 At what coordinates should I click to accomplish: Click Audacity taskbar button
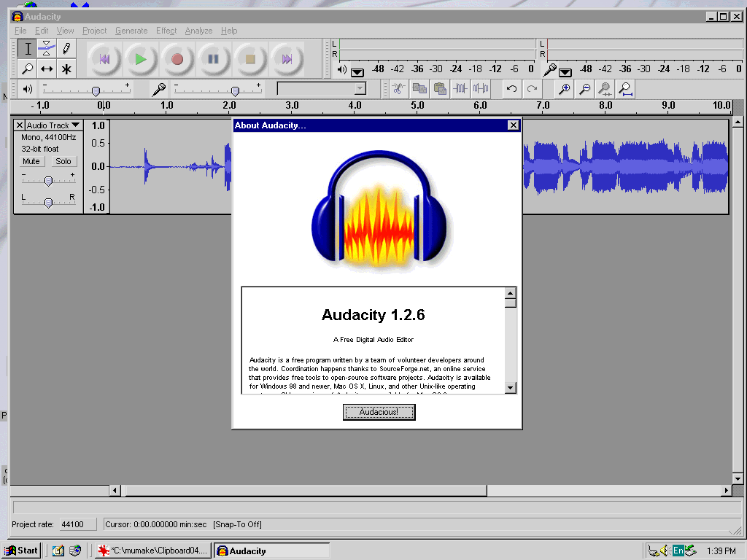(x=271, y=551)
